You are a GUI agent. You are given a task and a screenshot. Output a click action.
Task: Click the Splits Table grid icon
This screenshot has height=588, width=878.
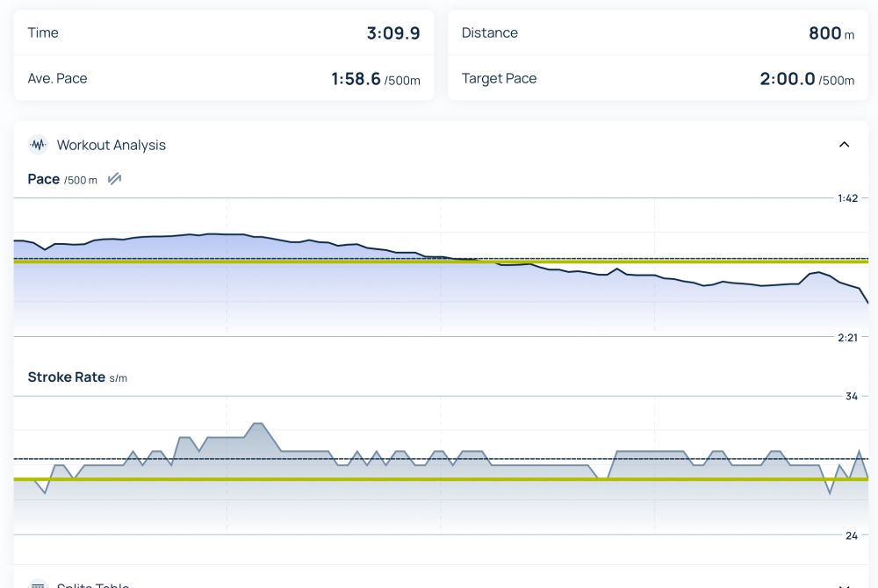click(x=38, y=584)
